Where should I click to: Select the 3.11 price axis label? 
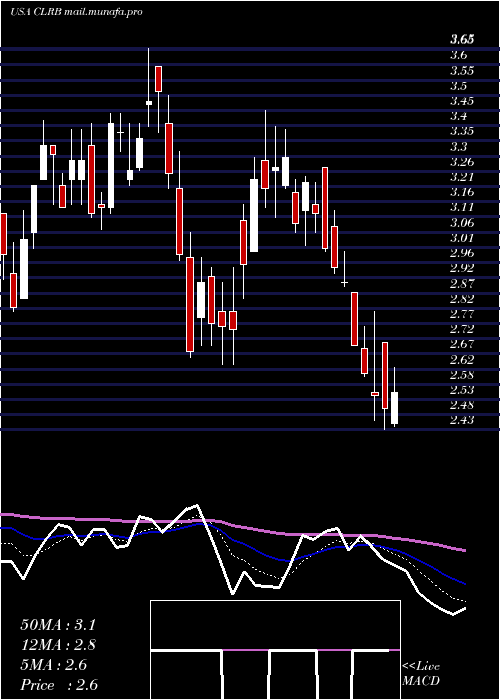pyautogui.click(x=462, y=207)
